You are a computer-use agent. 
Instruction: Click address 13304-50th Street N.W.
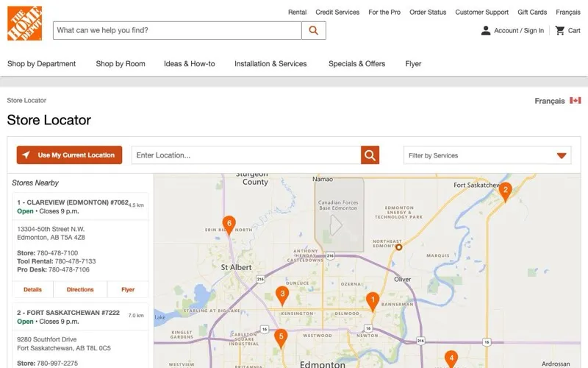pyautogui.click(x=51, y=229)
